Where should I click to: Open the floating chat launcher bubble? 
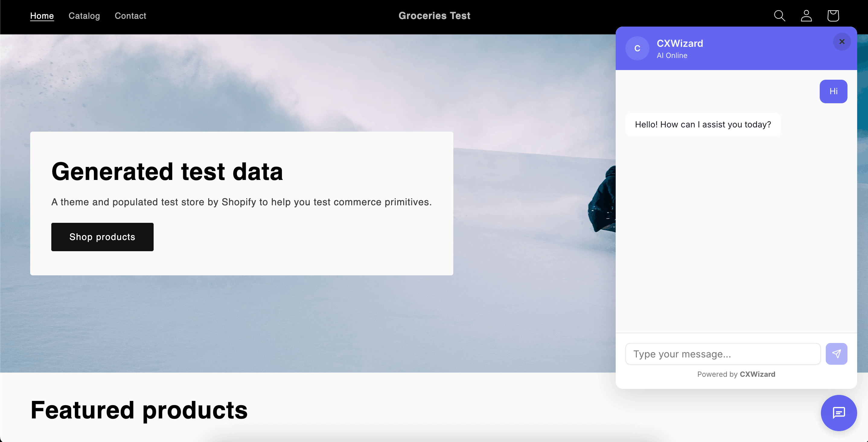[839, 413]
